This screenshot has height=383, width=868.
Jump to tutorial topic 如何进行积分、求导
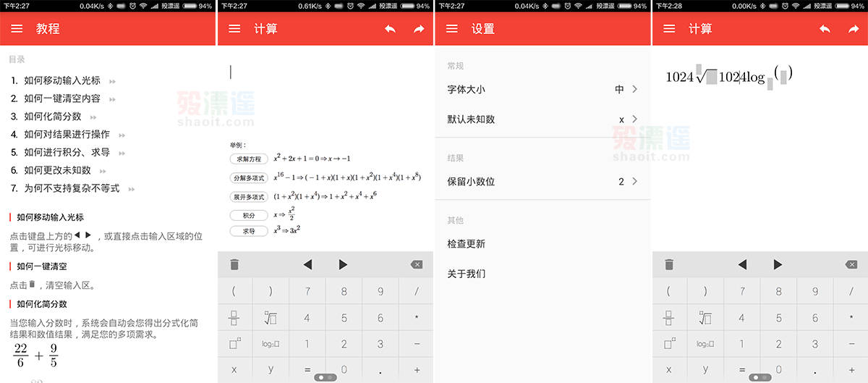(x=69, y=152)
